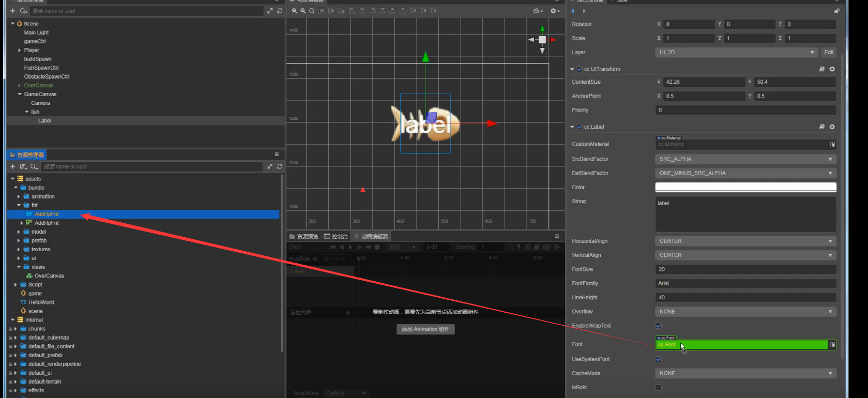Click the 添加 Animation 组件 button

[x=425, y=329]
